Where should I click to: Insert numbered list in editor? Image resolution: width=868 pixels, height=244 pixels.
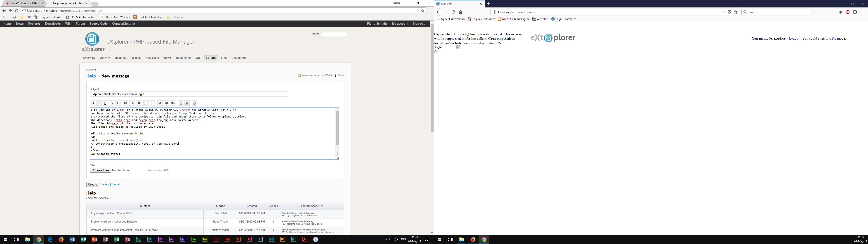click(152, 103)
